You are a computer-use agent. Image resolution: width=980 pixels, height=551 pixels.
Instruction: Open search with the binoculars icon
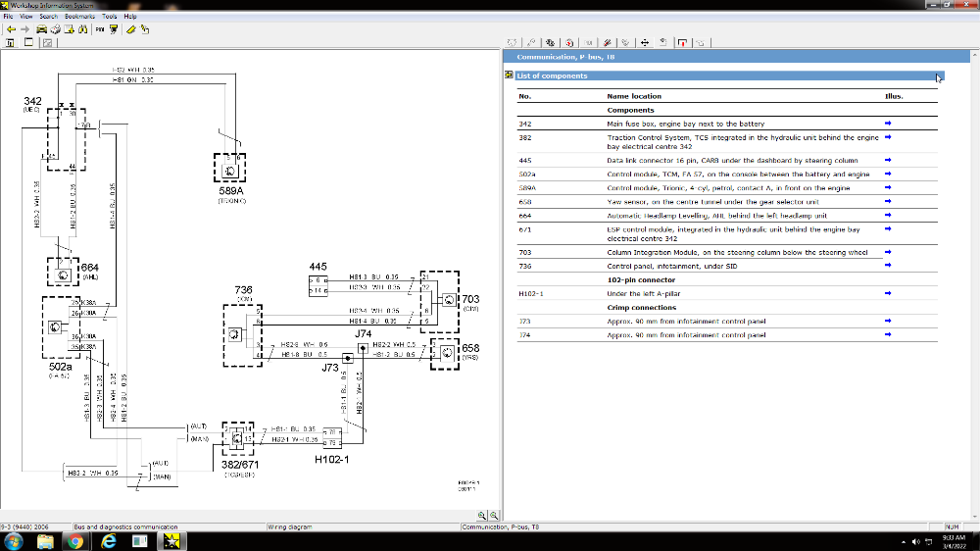click(x=83, y=29)
